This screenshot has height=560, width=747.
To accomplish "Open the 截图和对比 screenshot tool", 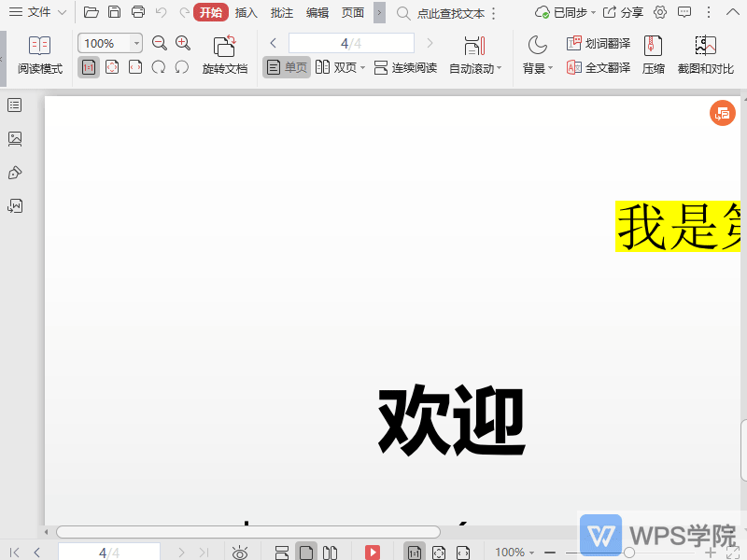I will click(x=704, y=52).
